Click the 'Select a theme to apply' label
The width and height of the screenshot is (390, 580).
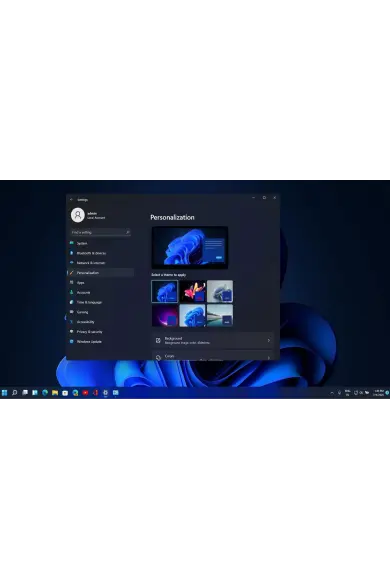pos(169,275)
